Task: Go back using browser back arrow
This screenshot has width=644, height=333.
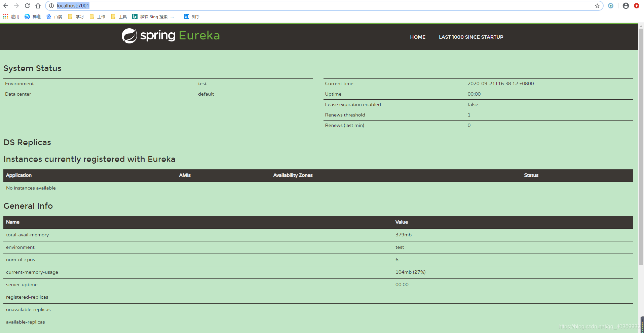Action: point(6,6)
